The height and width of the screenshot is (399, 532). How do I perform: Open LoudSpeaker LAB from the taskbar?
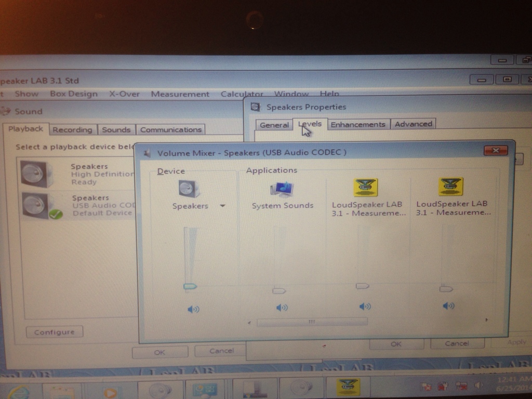pos(348,387)
